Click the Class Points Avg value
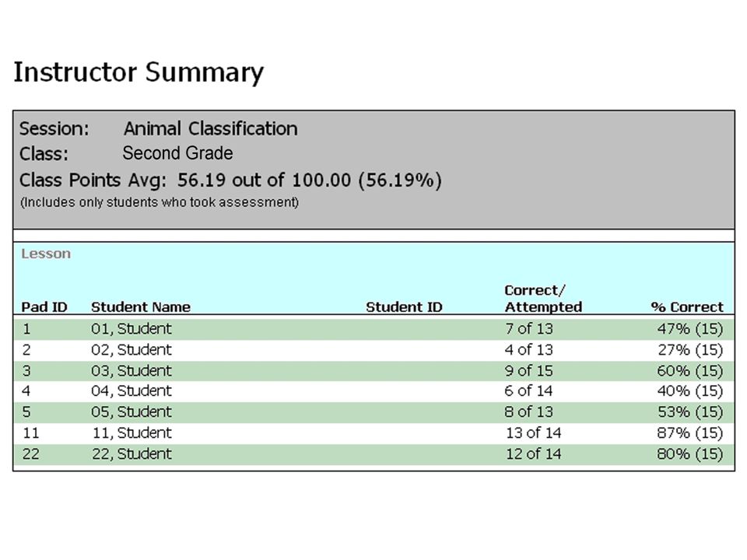Viewport: 747px width, 560px height. pos(310,180)
